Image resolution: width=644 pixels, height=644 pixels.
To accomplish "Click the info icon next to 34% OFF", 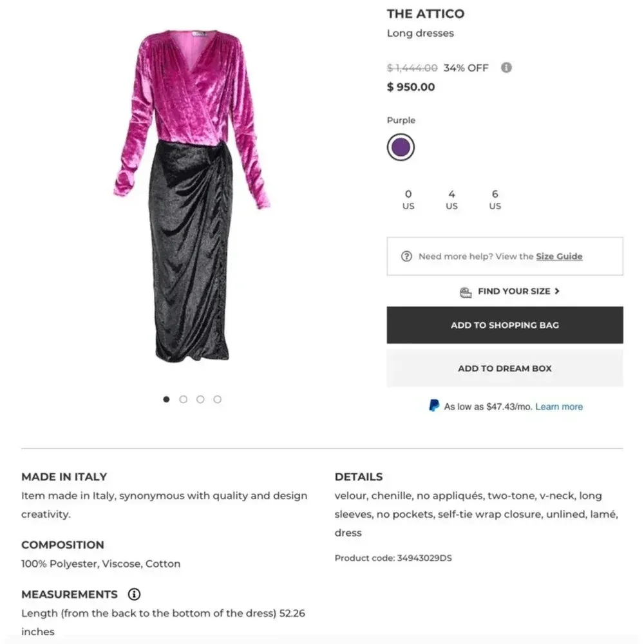I will click(506, 68).
